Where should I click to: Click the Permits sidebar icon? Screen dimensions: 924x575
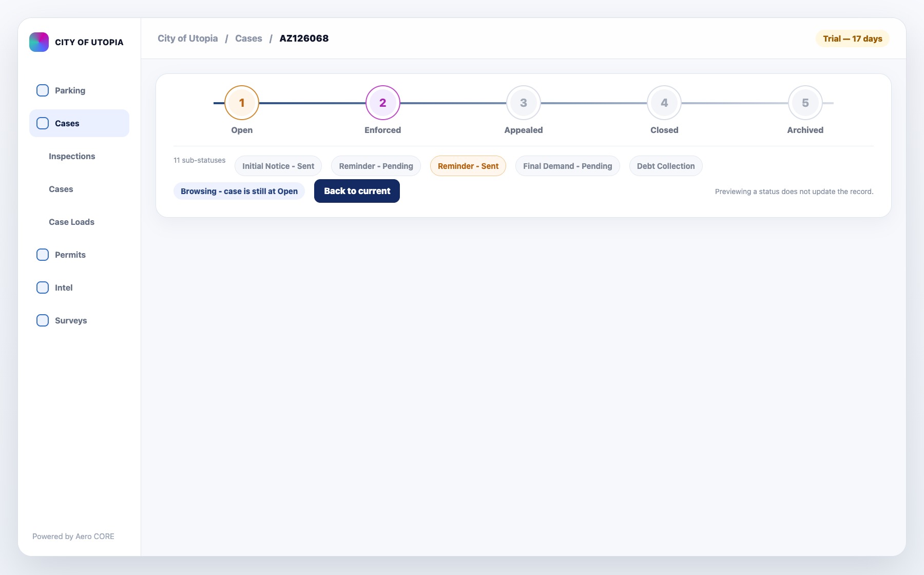click(x=43, y=255)
